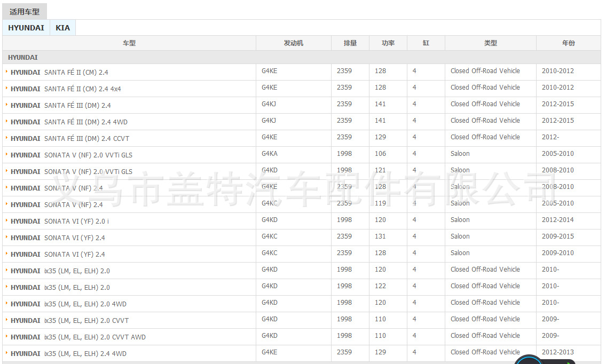The width and height of the screenshot is (606, 364).
Task: Select engine code G4KA in the 106 power row
Action: click(x=270, y=154)
